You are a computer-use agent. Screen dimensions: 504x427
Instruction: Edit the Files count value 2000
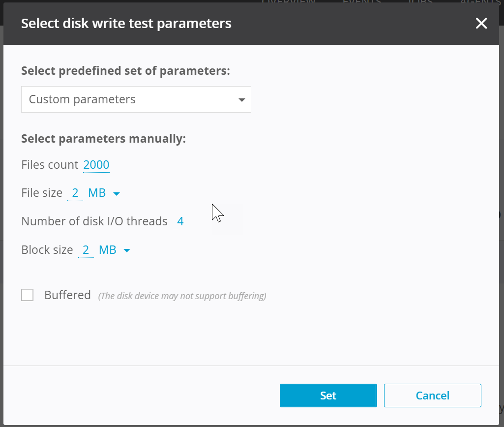pos(96,165)
